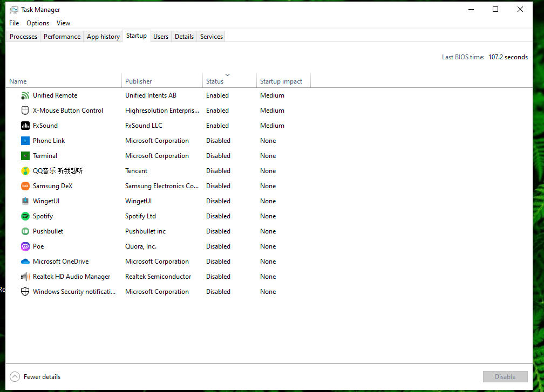Select the Terminal entry name

45,156
